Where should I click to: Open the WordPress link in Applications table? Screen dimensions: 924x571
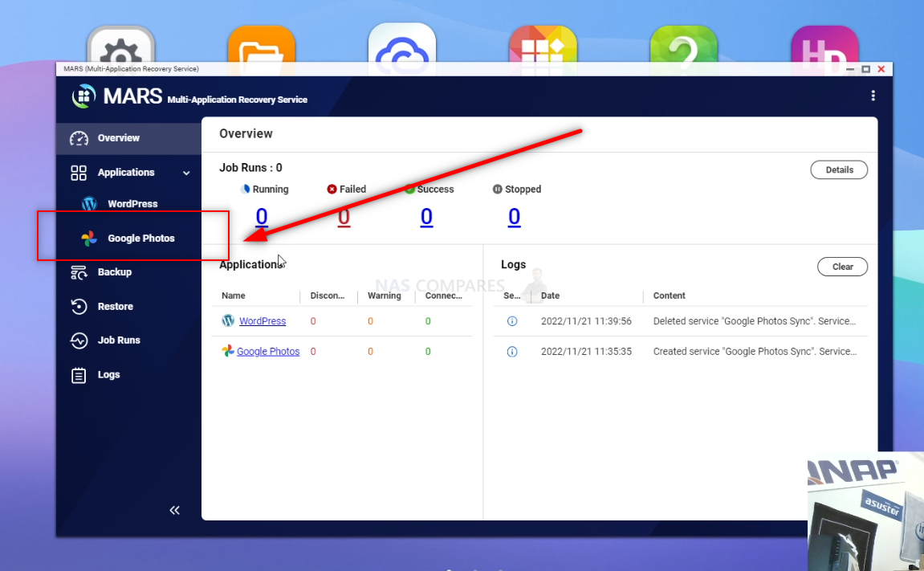pyautogui.click(x=263, y=320)
